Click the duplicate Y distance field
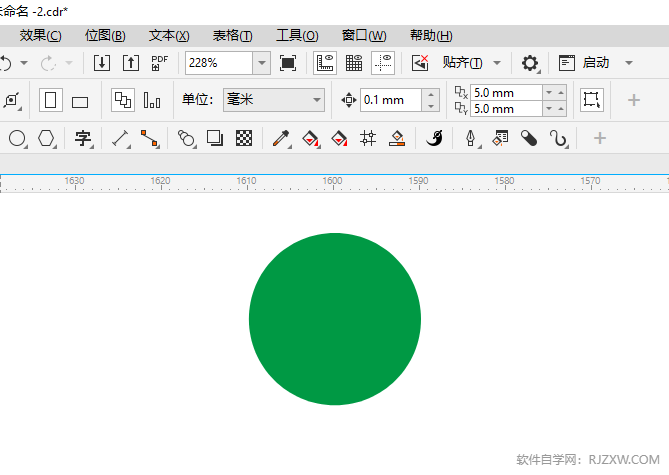 coord(506,109)
